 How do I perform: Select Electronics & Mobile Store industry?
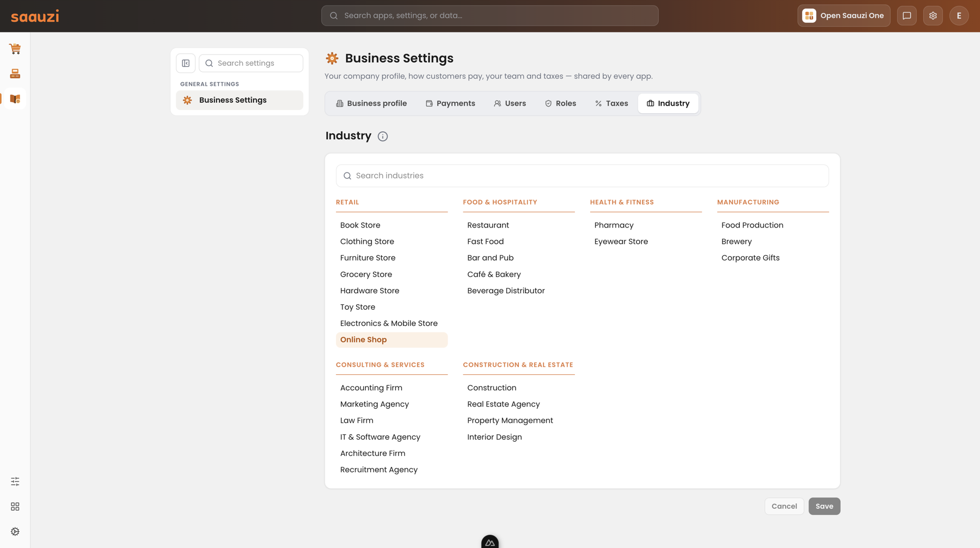[x=391, y=323]
